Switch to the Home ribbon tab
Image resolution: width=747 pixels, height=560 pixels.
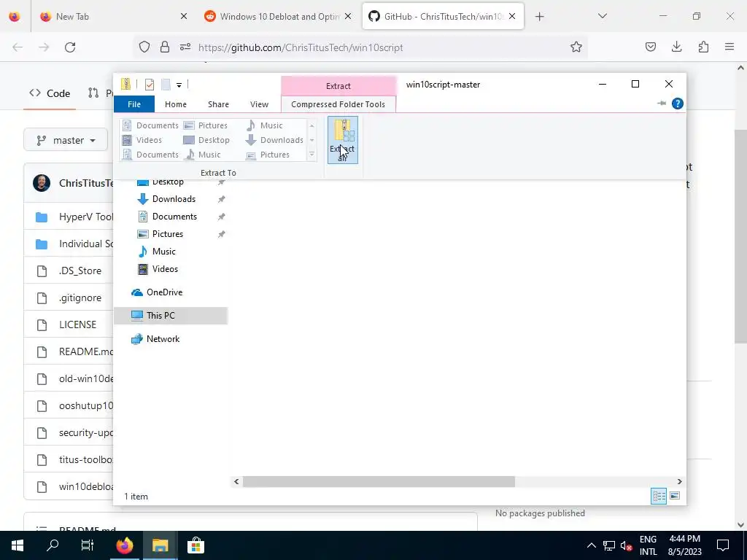point(176,104)
